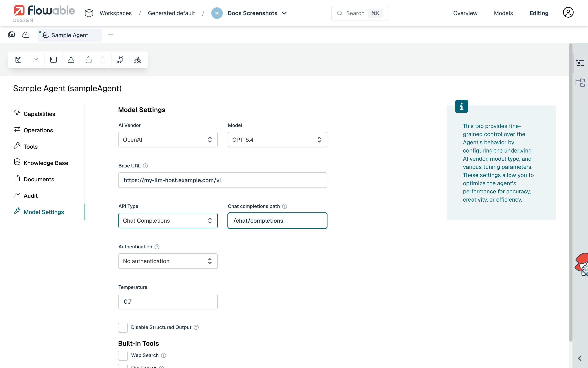Switch to the Sample Agent tab
Screen dimensions: 588x368
tap(70, 35)
